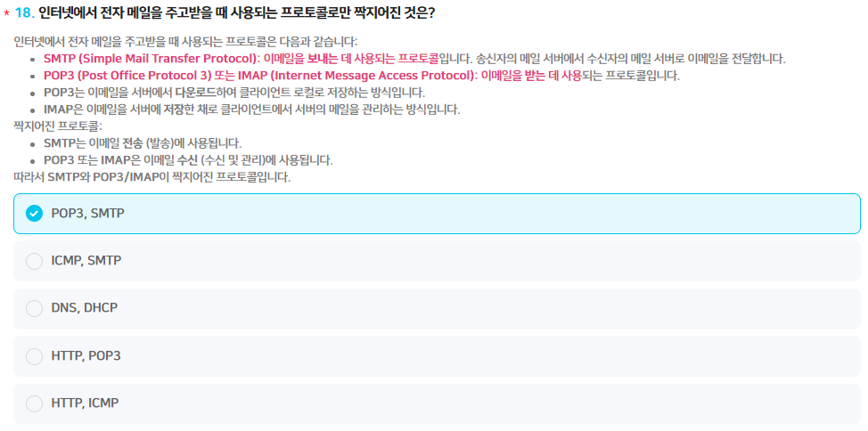Click the line 'SMTP는 이메일 전송 (발송)에 사용됩니다'
This screenshot has width=868, height=431.
click(x=143, y=144)
